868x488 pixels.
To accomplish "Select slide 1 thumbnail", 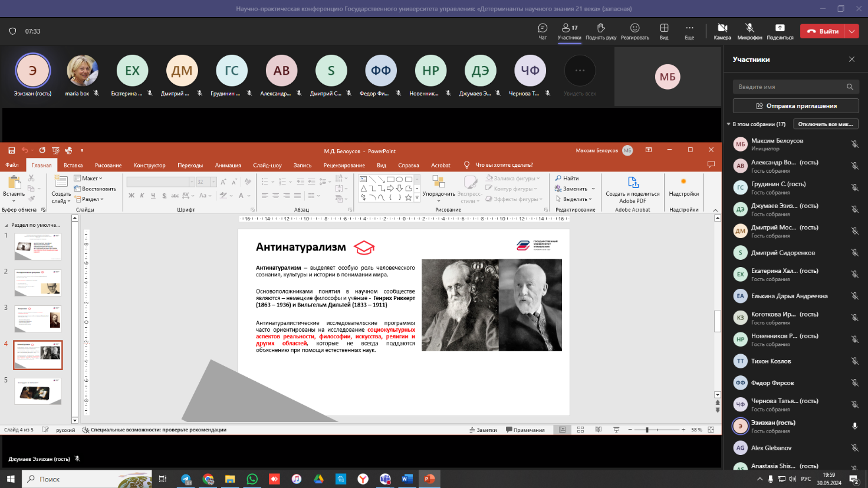I will (x=38, y=246).
